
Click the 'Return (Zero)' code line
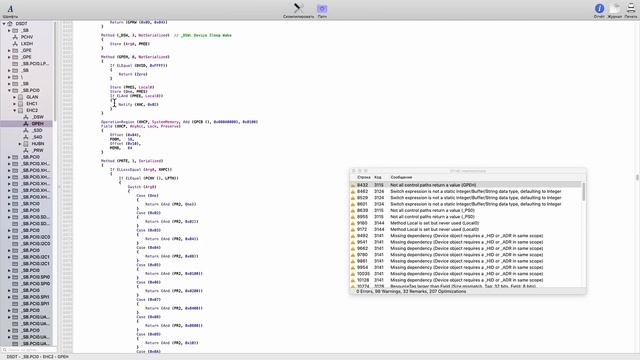click(133, 74)
